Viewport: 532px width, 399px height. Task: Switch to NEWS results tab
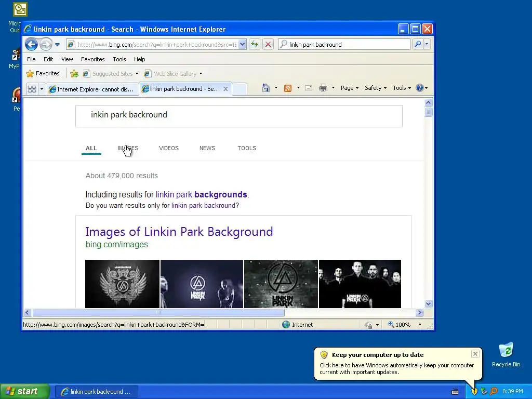207,148
